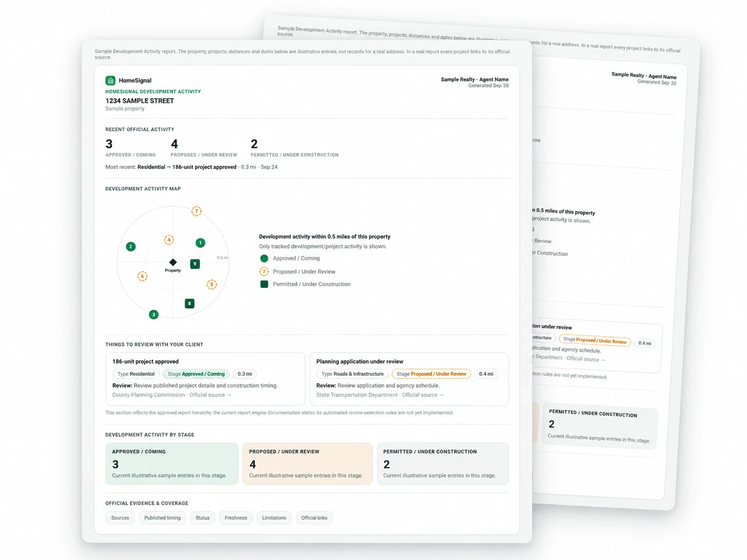Click Generated Sep 30 in front report
Image resolution: width=747 pixels, height=560 pixels.
tap(489, 86)
